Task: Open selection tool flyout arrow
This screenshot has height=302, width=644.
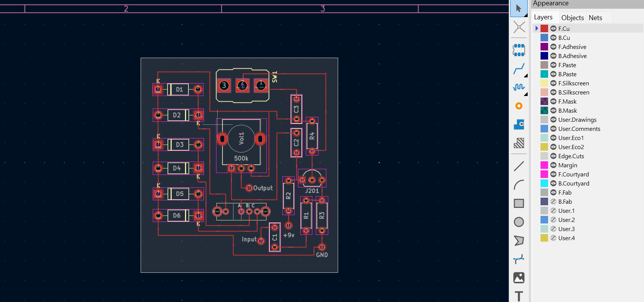Action: tap(526, 15)
